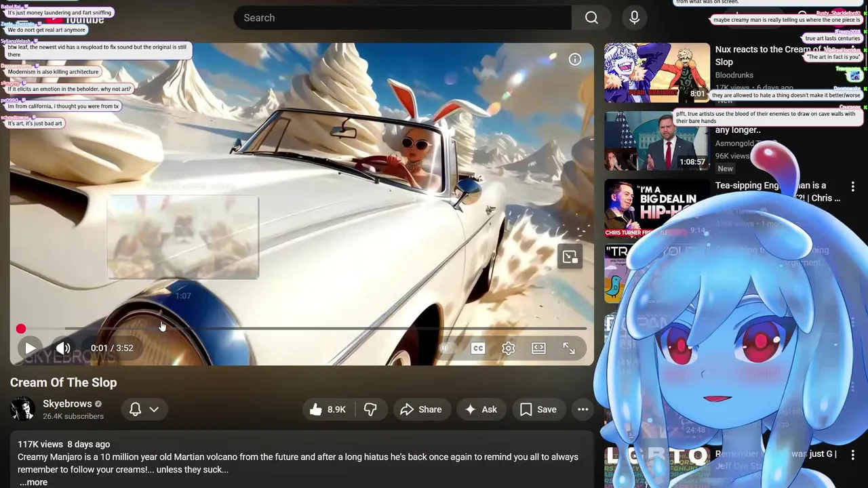The height and width of the screenshot is (488, 868).
Task: Expand the notification preferences chevron
Action: click(154, 409)
